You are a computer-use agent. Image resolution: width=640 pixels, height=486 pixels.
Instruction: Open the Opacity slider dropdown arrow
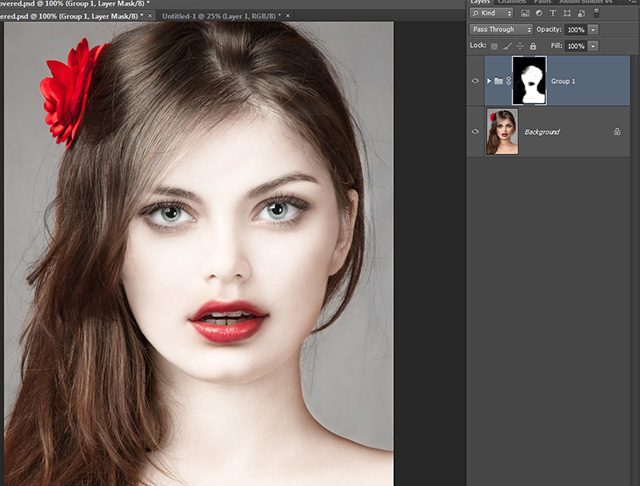pyautogui.click(x=593, y=30)
